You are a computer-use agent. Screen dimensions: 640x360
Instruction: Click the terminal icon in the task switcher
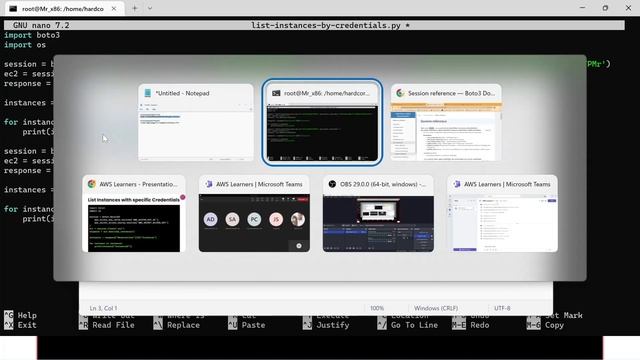click(276, 93)
